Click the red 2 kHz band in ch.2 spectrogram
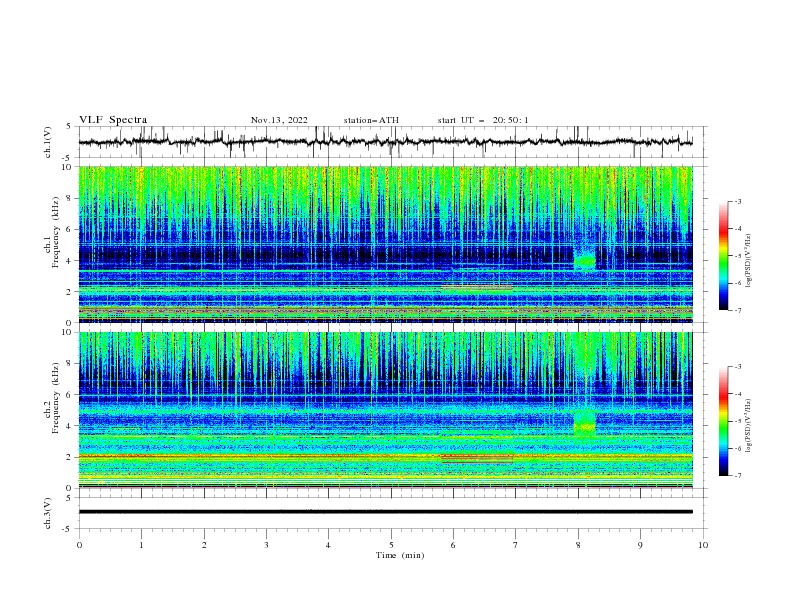The image size is (792, 612). (x=385, y=456)
